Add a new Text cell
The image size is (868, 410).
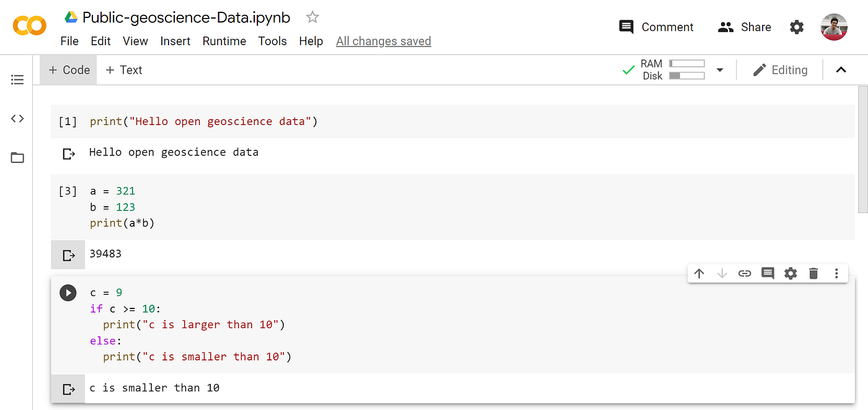click(x=124, y=70)
